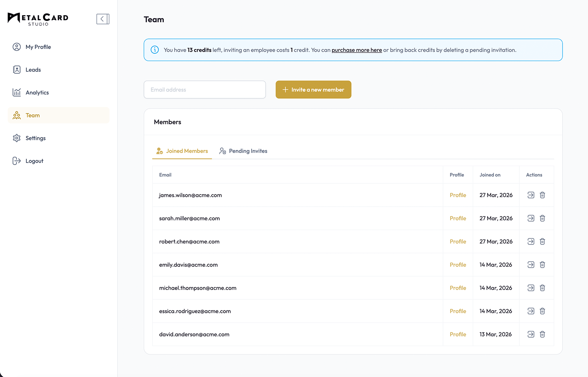Switch to the Pending Invites tab
Viewport: 588px width, 377px height.
(x=243, y=151)
